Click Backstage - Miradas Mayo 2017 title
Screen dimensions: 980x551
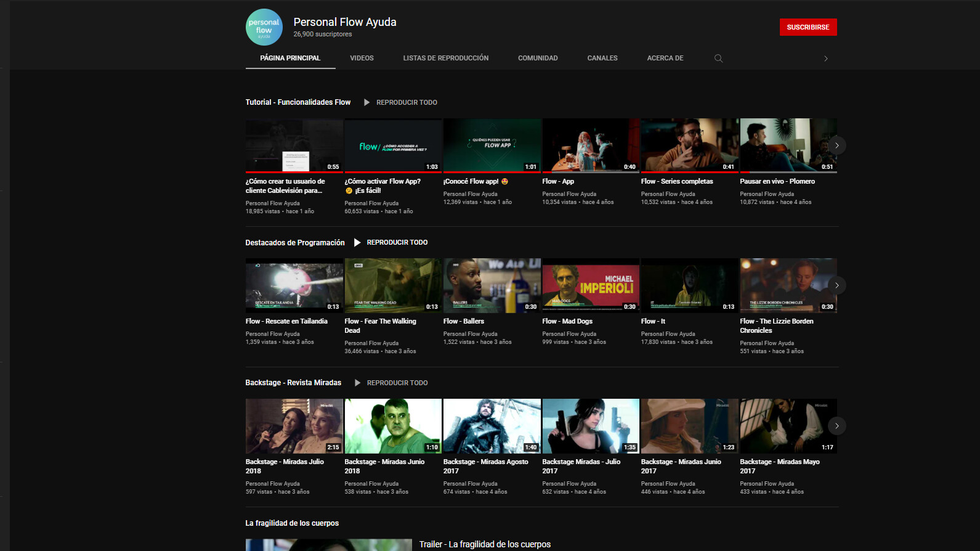point(780,467)
